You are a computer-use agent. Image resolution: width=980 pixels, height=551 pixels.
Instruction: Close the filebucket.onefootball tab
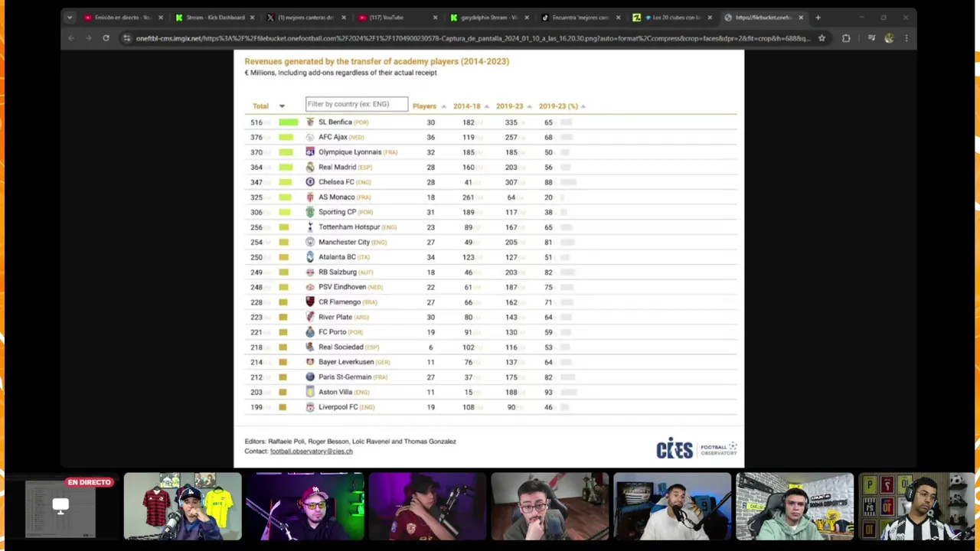click(x=801, y=18)
